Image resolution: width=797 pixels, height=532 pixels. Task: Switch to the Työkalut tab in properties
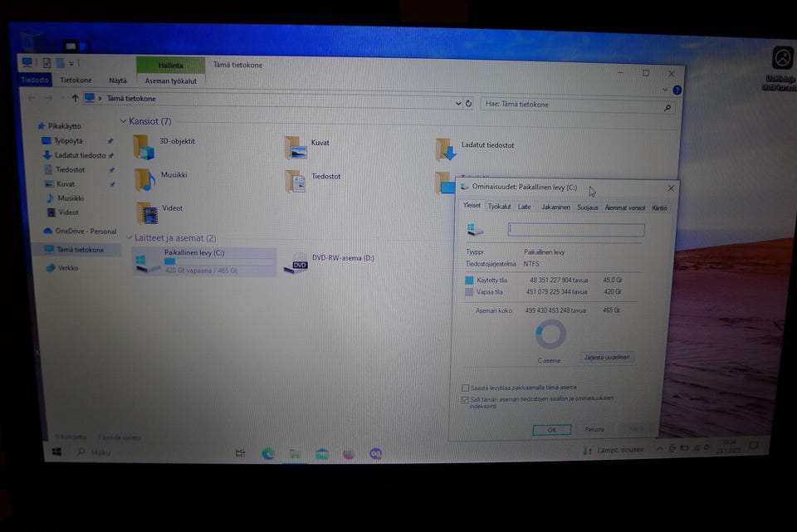(x=499, y=207)
